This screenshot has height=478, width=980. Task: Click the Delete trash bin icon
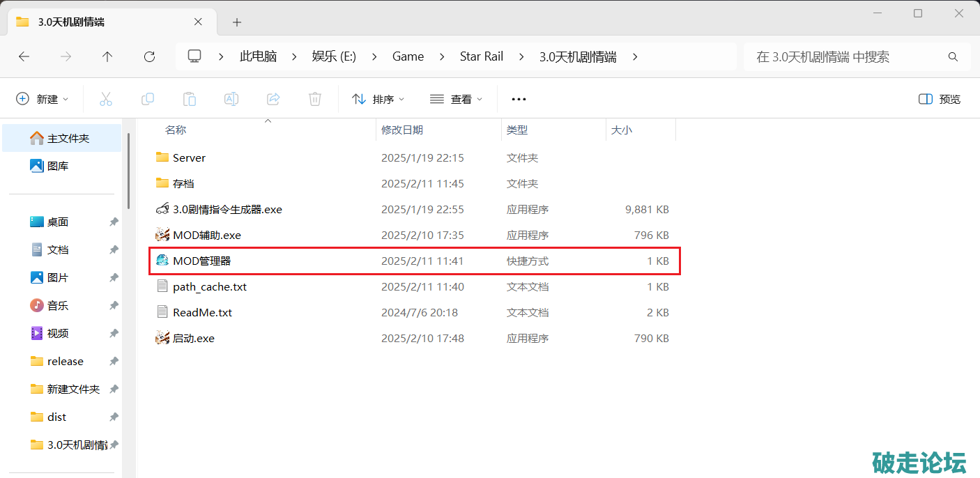pyautogui.click(x=315, y=99)
